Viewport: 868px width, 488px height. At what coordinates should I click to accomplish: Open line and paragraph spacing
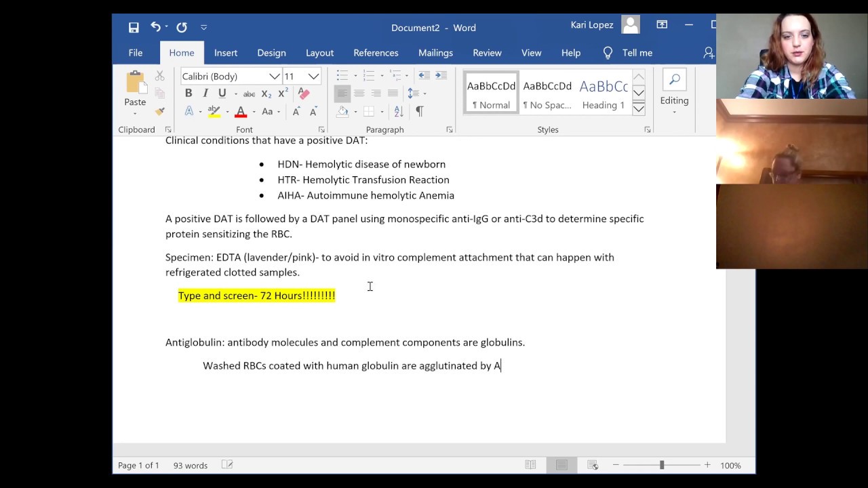pos(413,93)
